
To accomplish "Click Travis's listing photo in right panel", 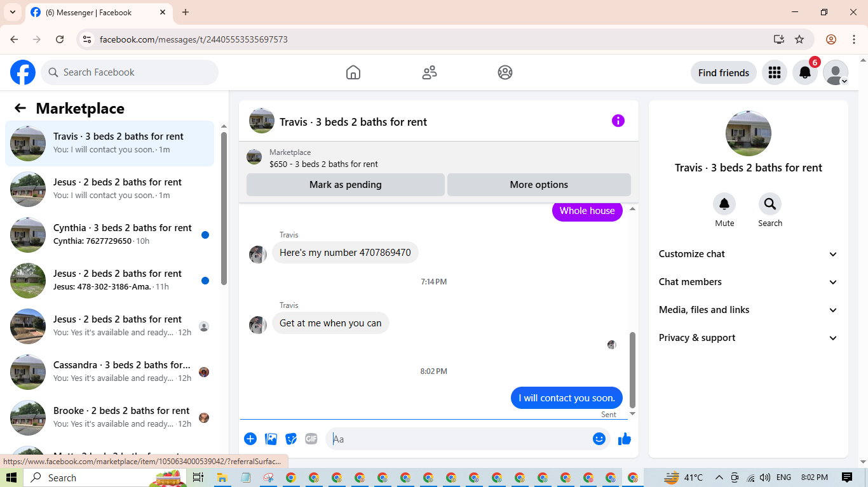I will (x=749, y=133).
